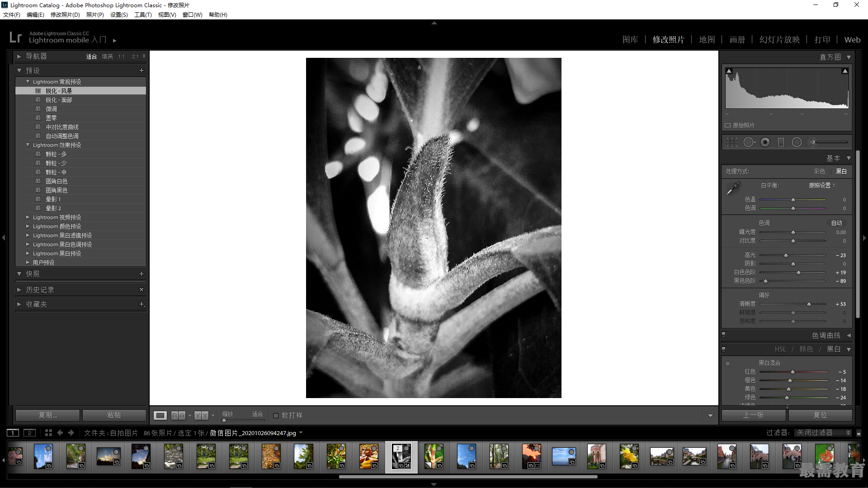This screenshot has height=488, width=868.
Task: Expand the History panel
Action: tap(19, 290)
